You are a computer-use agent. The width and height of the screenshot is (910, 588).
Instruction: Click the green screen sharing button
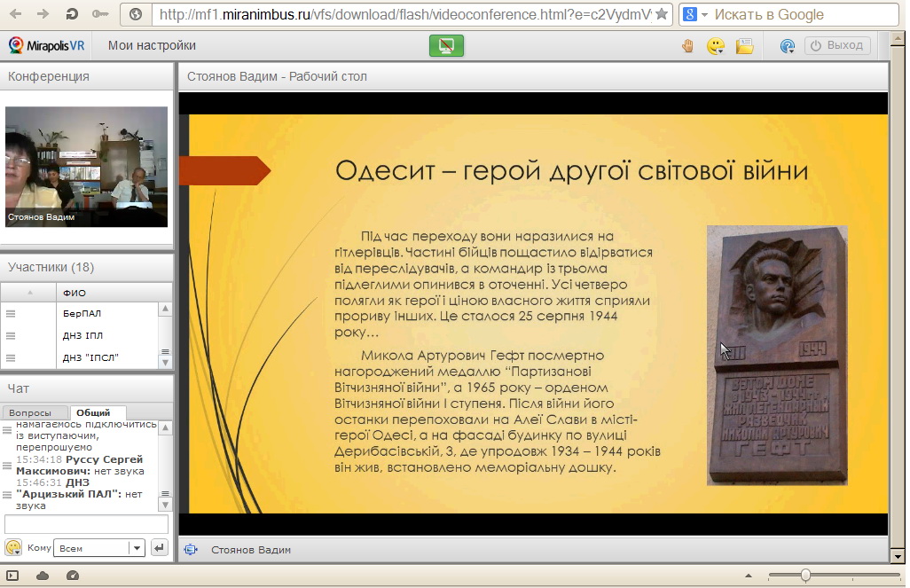[x=446, y=46]
